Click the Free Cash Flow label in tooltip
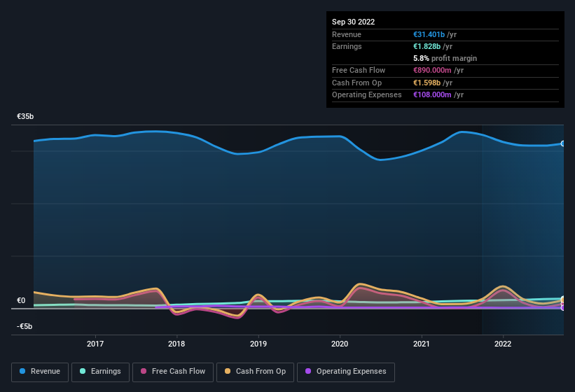Viewport: 575px width, 392px height. [x=359, y=70]
